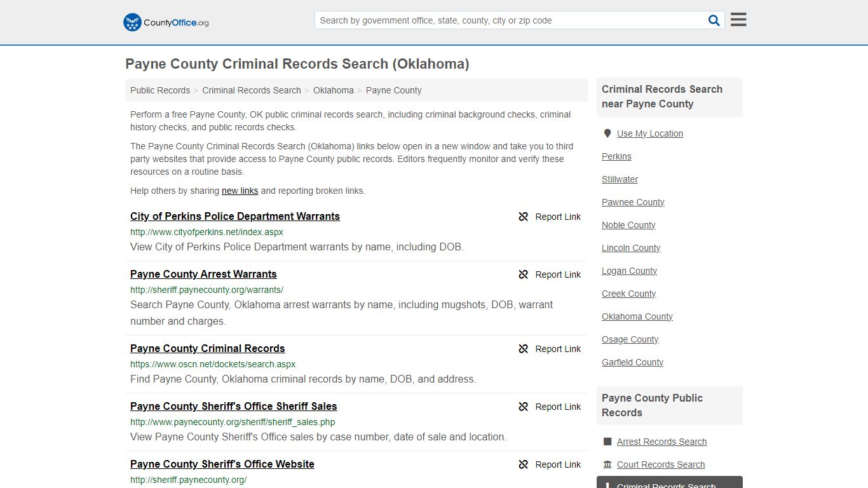
Task: Go to Payne County breadcrumb
Action: click(x=393, y=90)
